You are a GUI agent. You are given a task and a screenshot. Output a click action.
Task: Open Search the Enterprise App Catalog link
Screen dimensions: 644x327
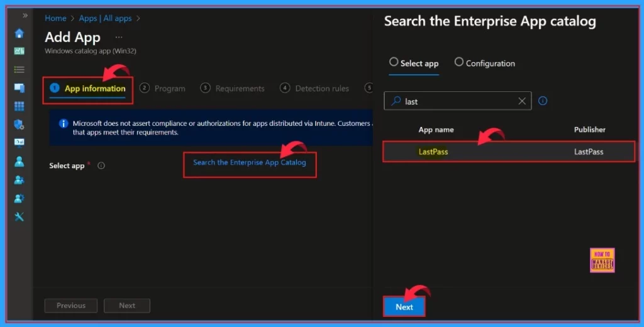click(x=249, y=163)
